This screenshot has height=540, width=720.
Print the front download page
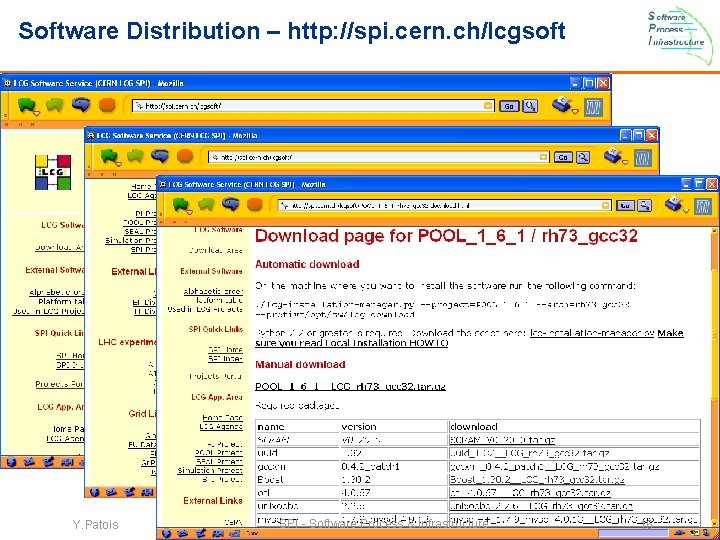673,203
